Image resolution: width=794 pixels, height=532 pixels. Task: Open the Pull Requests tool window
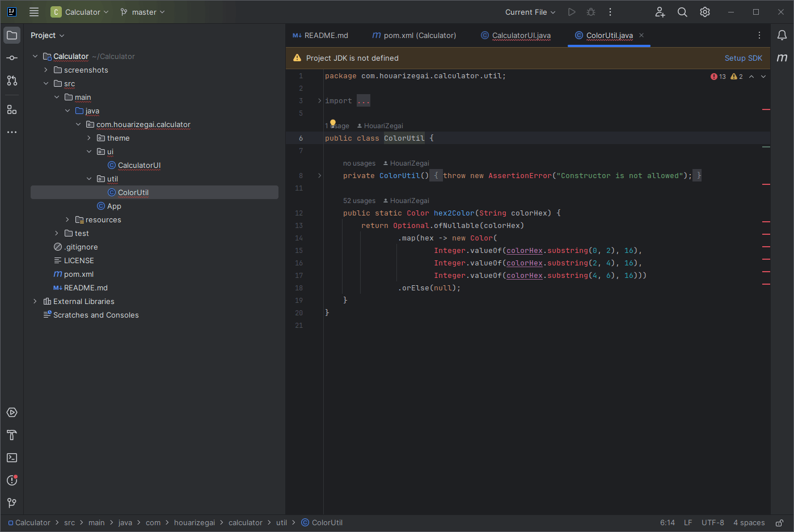12,81
